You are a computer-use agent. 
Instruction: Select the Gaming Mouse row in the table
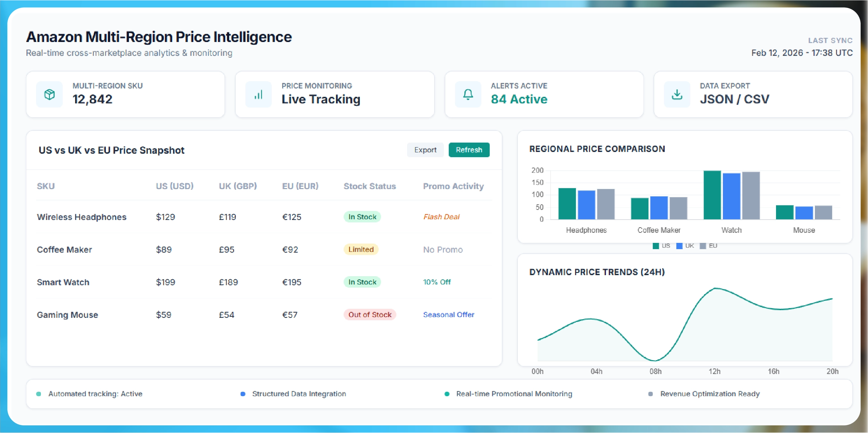68,315
